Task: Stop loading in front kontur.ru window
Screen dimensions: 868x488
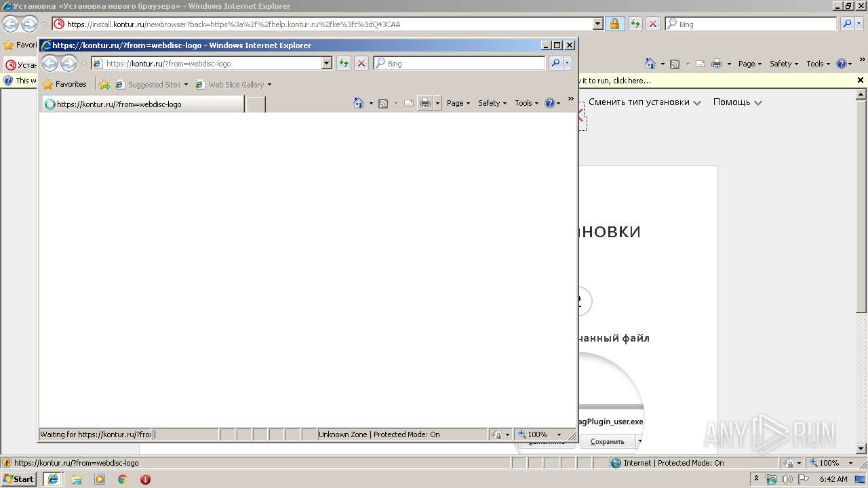Action: (361, 63)
